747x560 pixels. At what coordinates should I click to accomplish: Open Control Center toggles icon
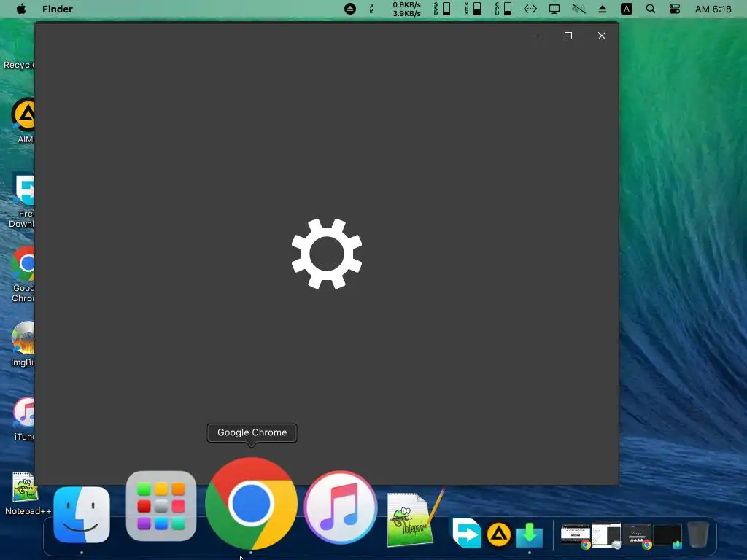click(675, 9)
